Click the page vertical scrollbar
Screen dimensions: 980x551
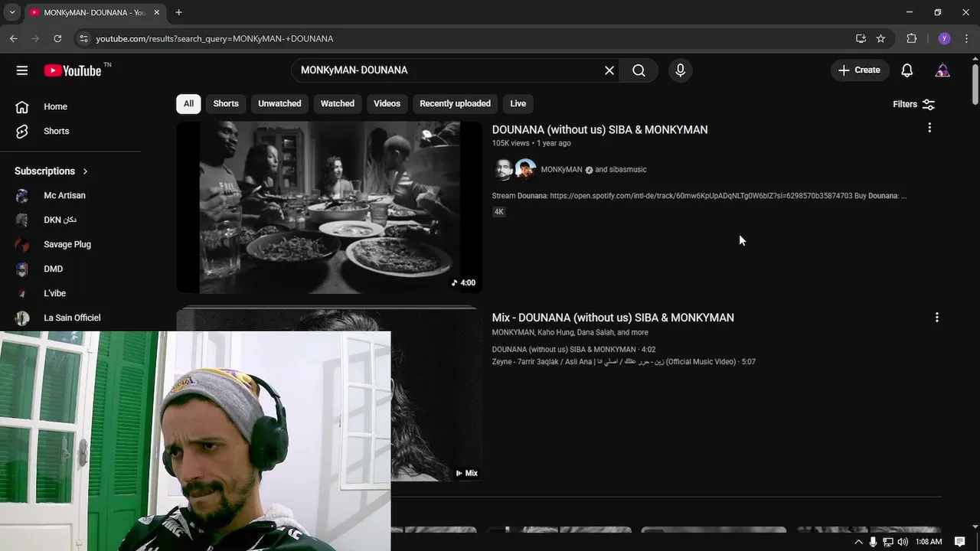[975, 84]
